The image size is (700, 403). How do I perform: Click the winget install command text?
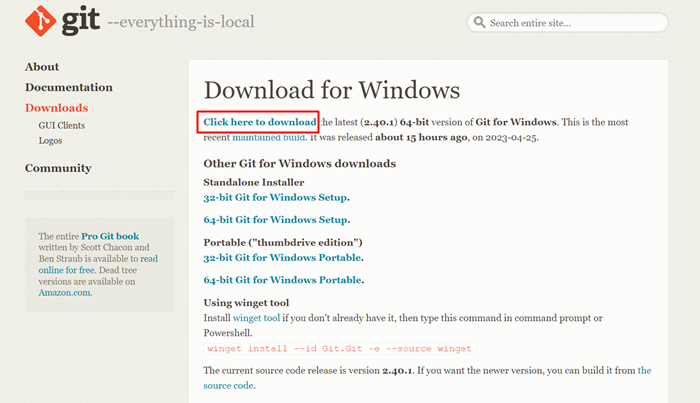point(339,349)
